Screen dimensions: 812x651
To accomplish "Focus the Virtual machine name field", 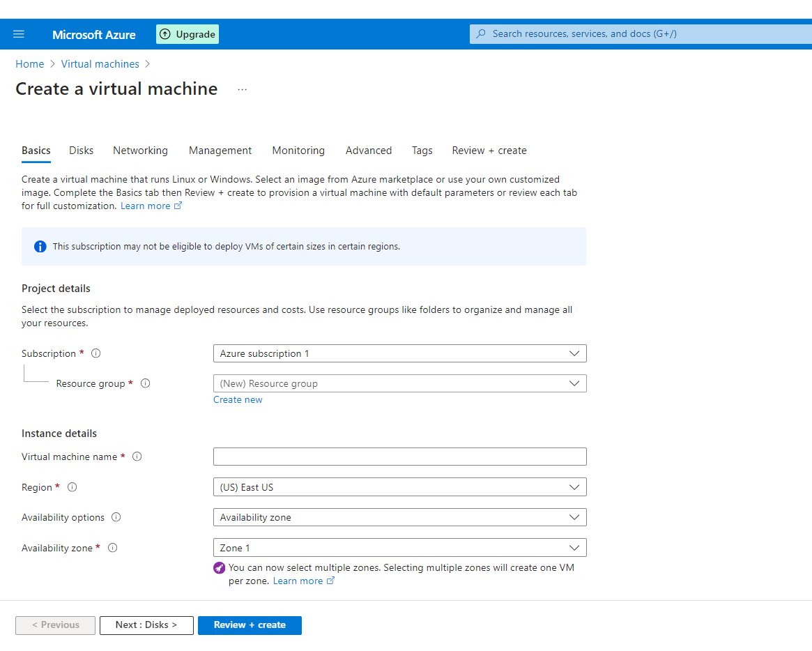I will coord(400,457).
